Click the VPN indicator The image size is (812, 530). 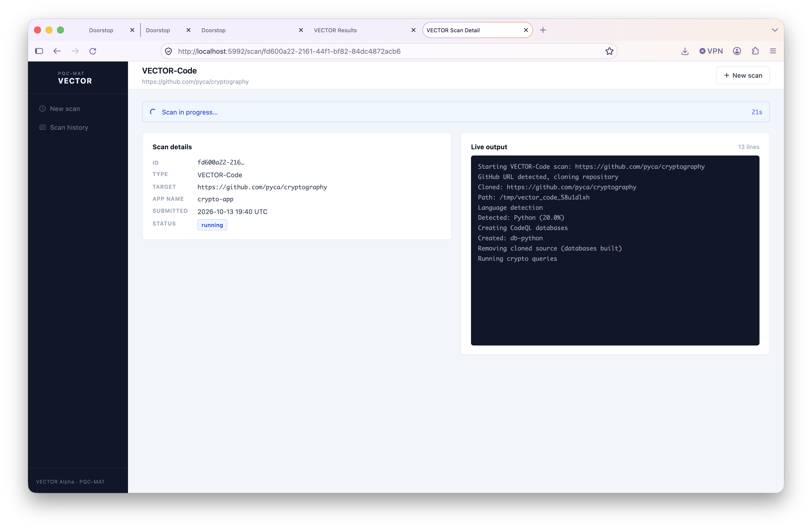tap(711, 51)
